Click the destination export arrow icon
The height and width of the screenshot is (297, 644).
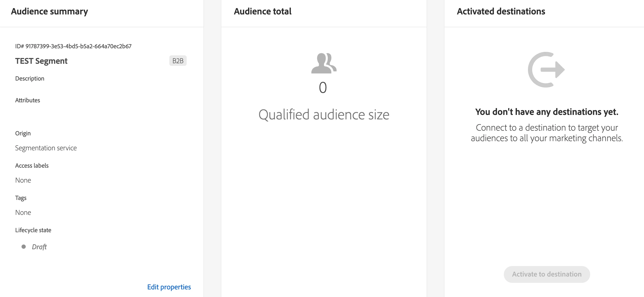tap(546, 70)
